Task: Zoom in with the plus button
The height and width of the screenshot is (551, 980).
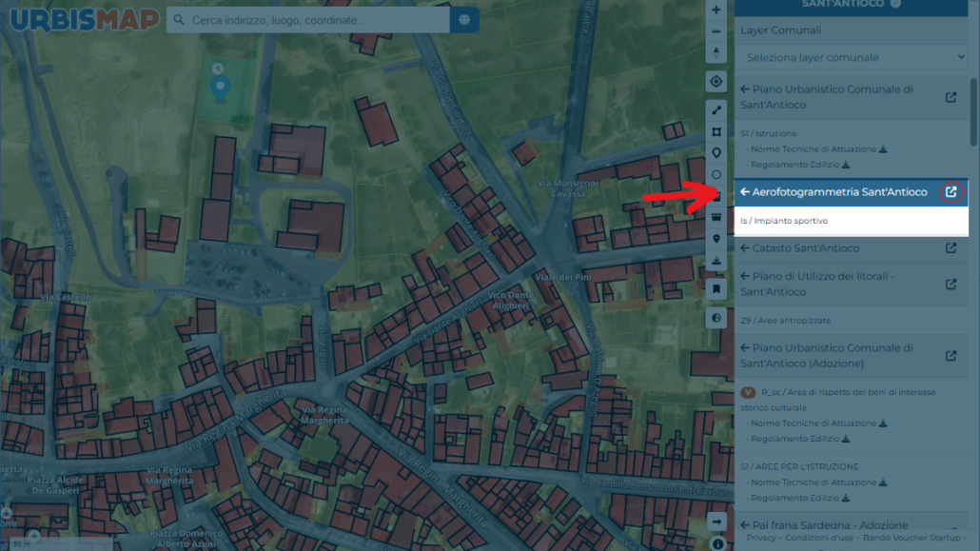Action: pyautogui.click(x=716, y=10)
